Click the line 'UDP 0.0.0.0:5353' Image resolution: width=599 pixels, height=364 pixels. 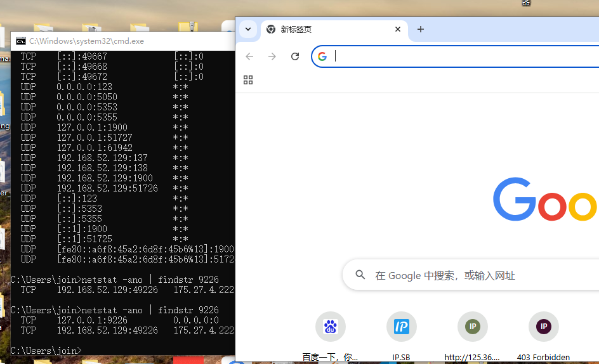(104, 107)
